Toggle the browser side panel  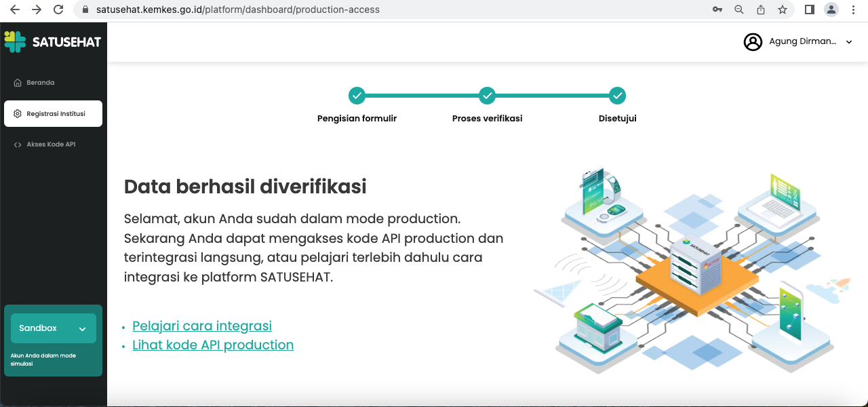coord(809,9)
